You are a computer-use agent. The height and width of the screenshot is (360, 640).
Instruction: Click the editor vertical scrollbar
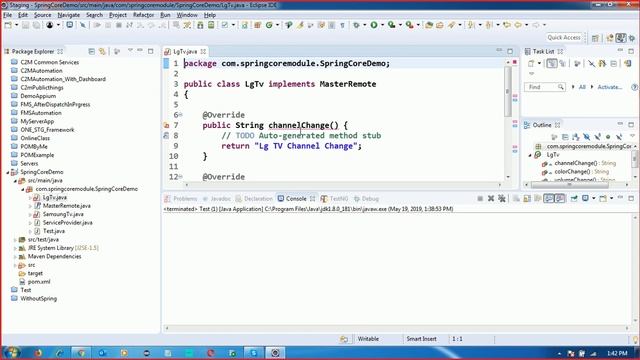click(x=508, y=91)
